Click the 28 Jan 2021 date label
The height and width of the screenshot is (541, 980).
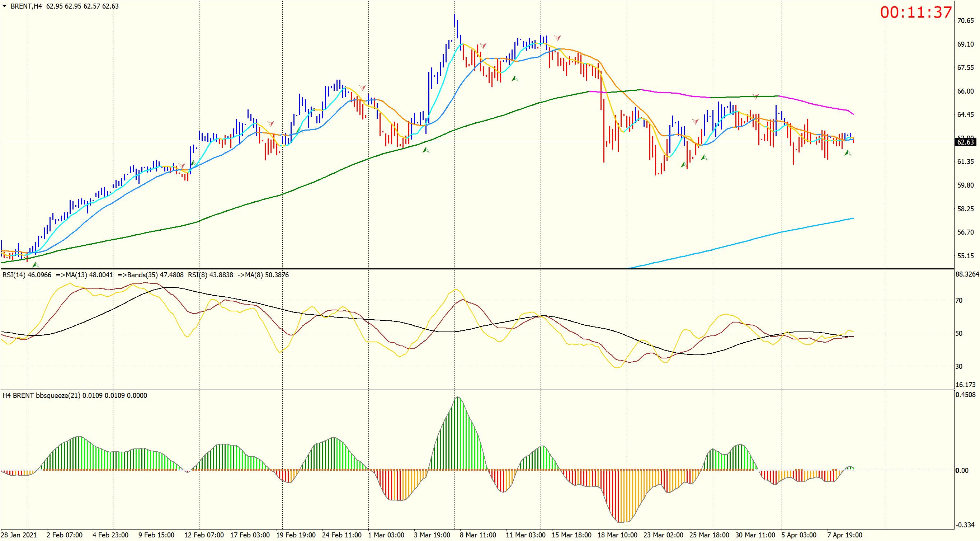pos(19,535)
